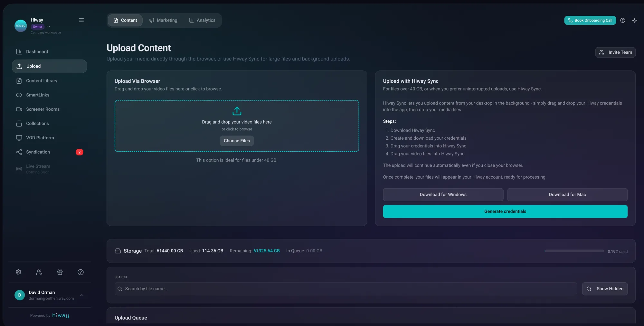The height and width of the screenshot is (326, 644).
Task: Expand the Owner workspace dropdown chevron
Action: coord(49,27)
